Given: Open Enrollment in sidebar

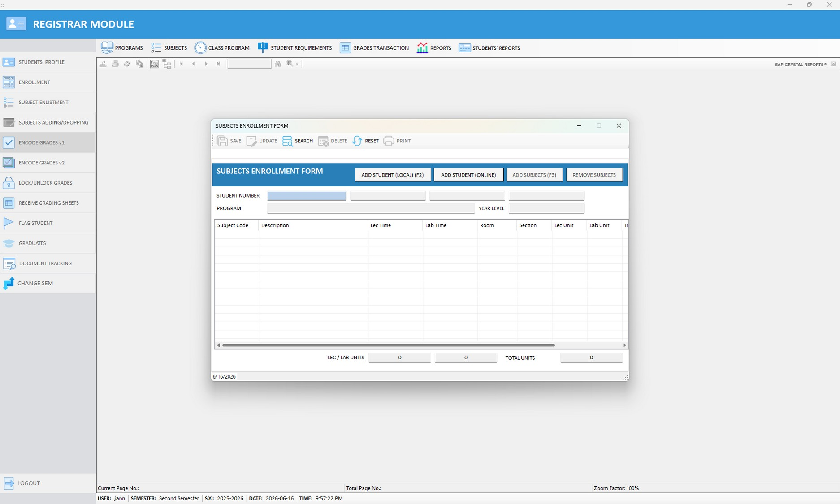Looking at the screenshot, I should (x=48, y=82).
